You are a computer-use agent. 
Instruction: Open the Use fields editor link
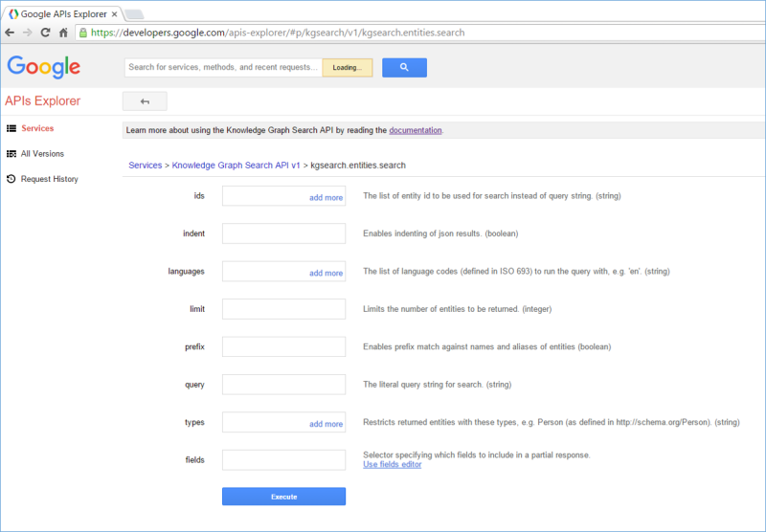393,465
